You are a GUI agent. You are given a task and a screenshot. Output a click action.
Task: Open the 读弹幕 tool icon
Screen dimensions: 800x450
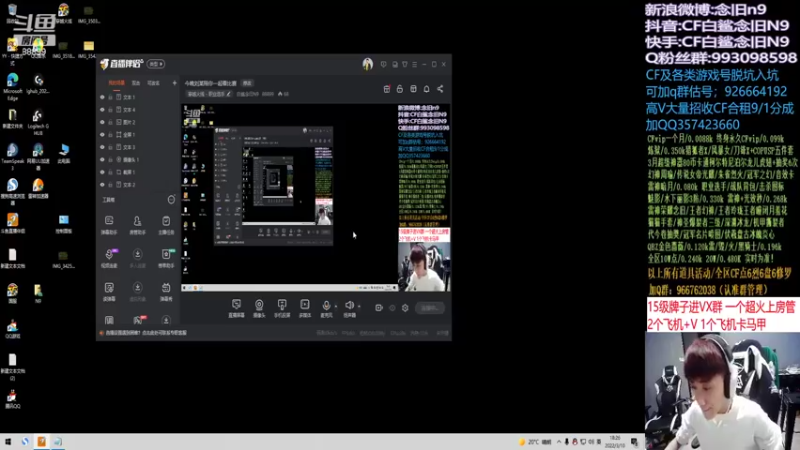click(109, 291)
